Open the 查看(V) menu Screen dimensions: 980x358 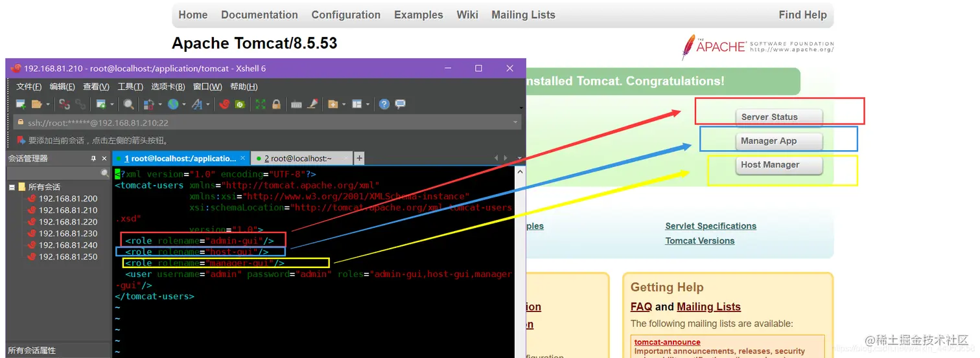tap(96, 87)
